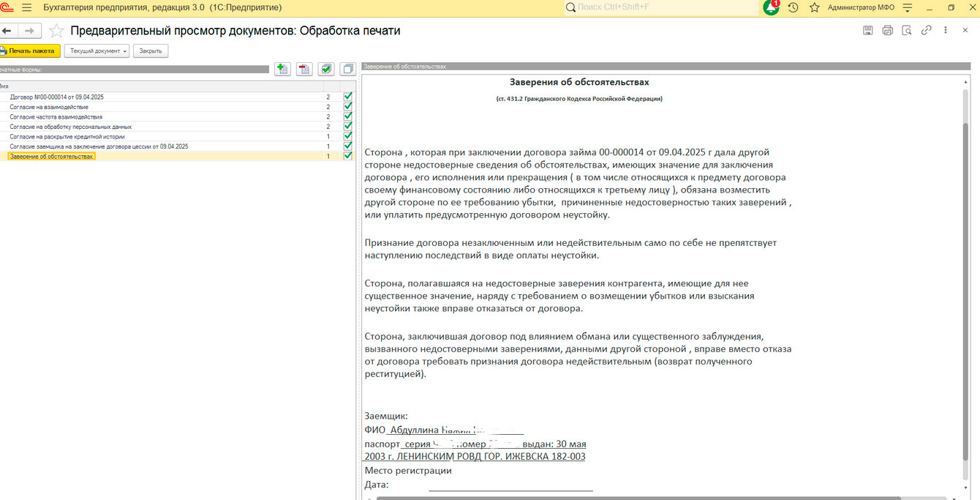This screenshot has height=500, width=980.
Task: Remove a print form with the red minus icon
Action: pos(304,69)
